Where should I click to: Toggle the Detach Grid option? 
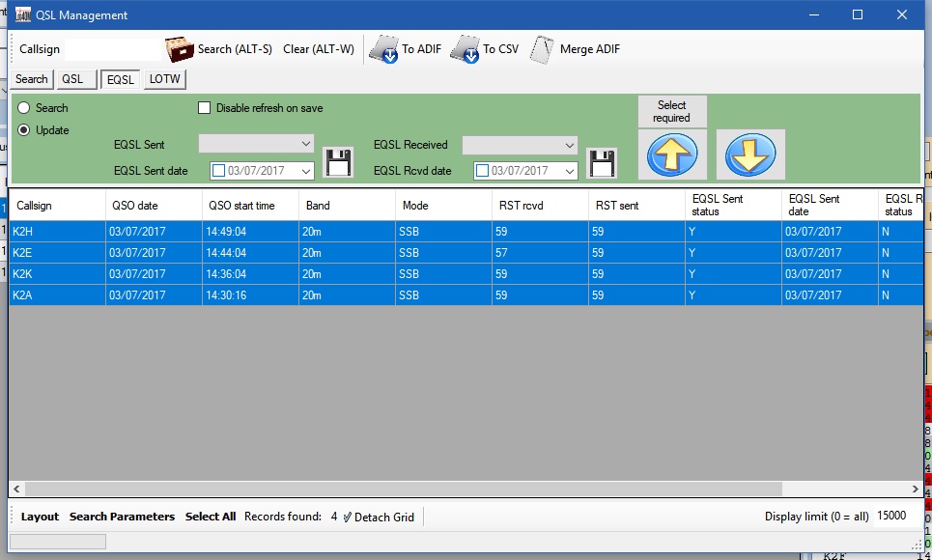378,517
